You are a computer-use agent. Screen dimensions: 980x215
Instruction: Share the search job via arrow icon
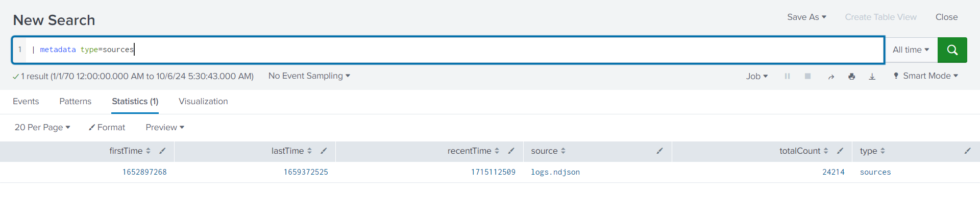[x=831, y=76]
